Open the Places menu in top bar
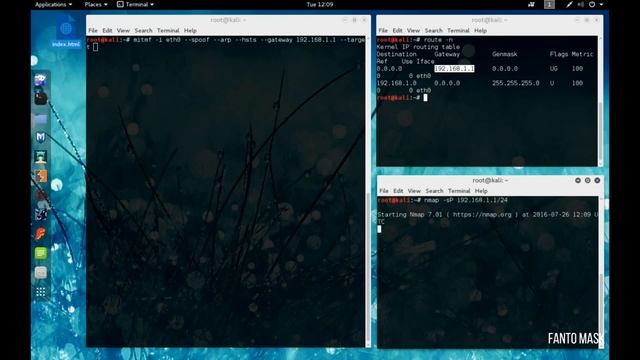The height and width of the screenshot is (360, 640). coord(96,4)
